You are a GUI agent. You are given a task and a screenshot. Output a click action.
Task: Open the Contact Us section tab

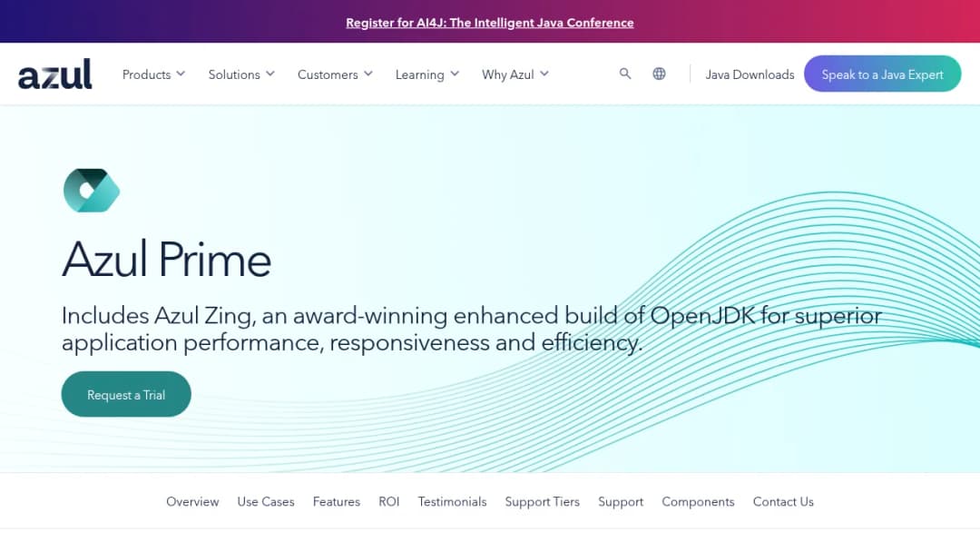coord(783,501)
